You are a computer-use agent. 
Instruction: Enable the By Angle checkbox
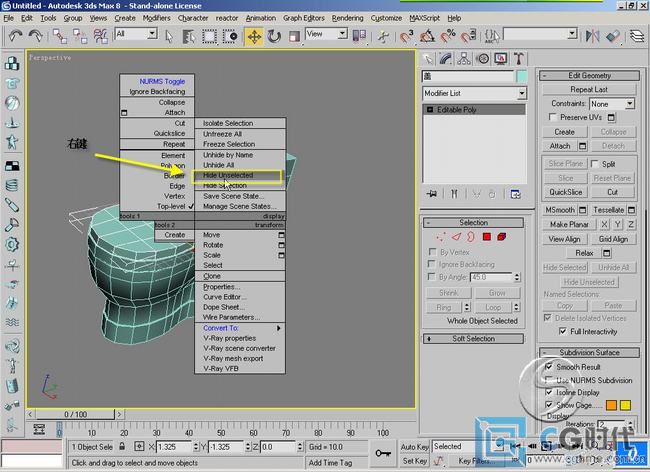[432, 276]
